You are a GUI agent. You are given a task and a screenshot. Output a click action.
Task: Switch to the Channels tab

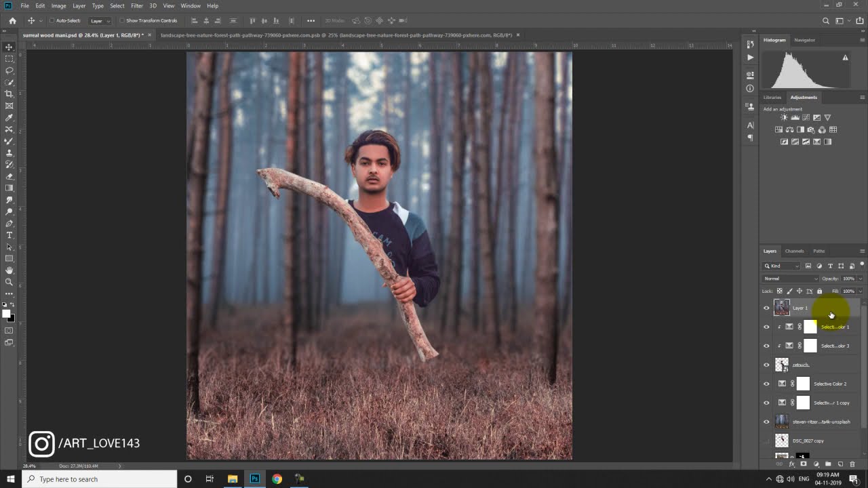(794, 251)
